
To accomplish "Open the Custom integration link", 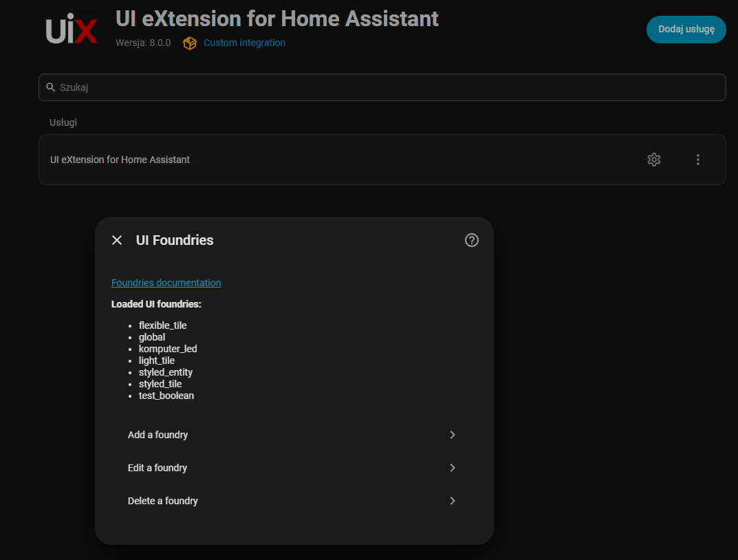I will pyautogui.click(x=244, y=43).
